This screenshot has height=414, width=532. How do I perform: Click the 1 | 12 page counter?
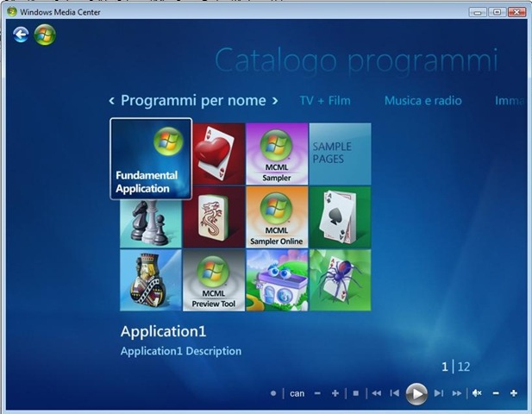(456, 367)
